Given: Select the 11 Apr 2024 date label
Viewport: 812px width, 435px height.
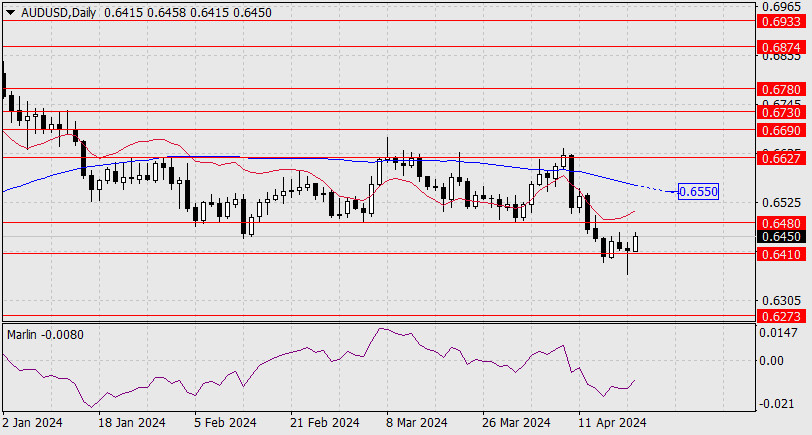Looking at the screenshot, I should pyautogui.click(x=612, y=423).
